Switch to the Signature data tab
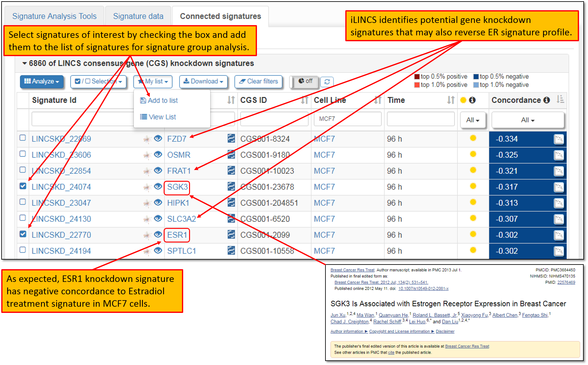This screenshot has width=588, height=365. [x=138, y=16]
